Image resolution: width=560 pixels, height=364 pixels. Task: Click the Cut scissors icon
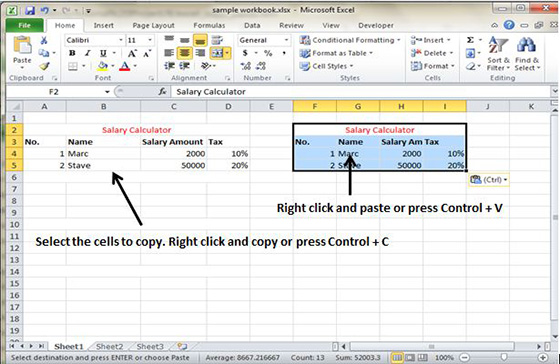pyautogui.click(x=44, y=40)
